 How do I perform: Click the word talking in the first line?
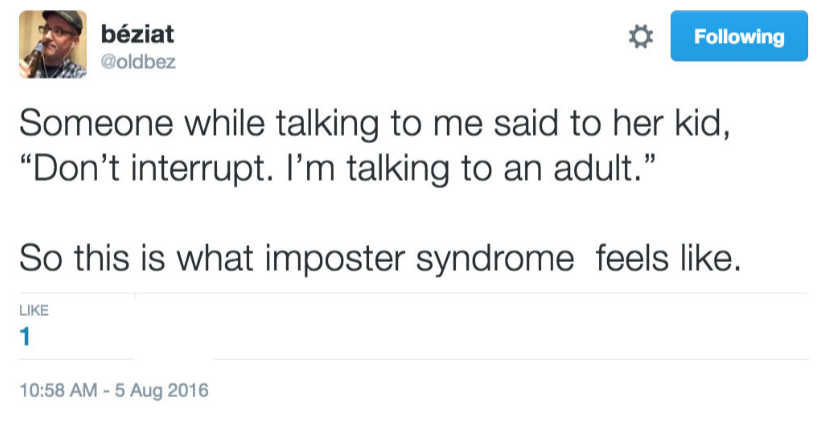point(327,126)
